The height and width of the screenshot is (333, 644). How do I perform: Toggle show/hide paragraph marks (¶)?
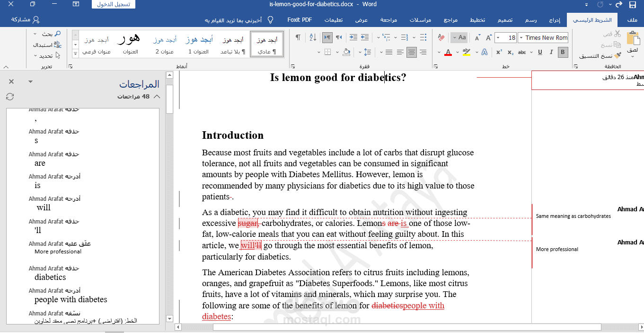click(x=298, y=37)
